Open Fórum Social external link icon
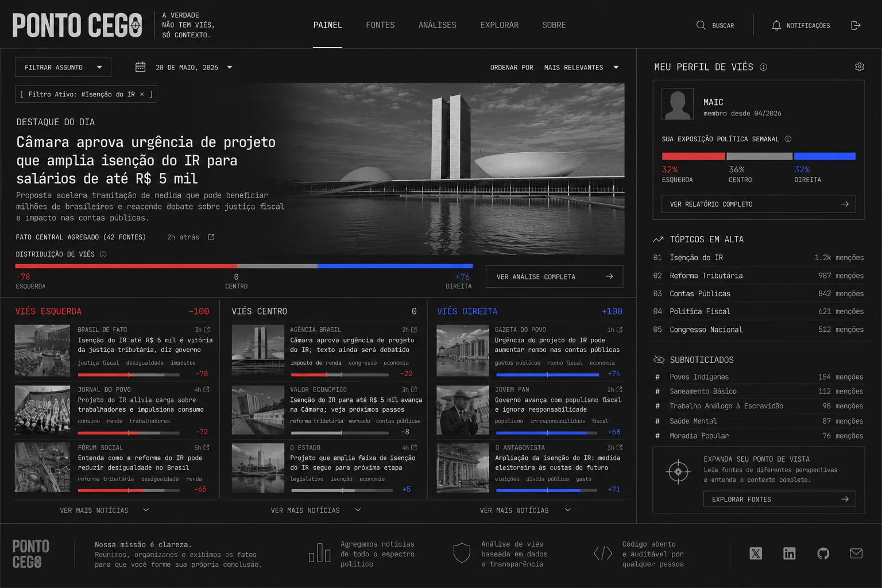Screen dimensions: 882x588 (x=206, y=447)
